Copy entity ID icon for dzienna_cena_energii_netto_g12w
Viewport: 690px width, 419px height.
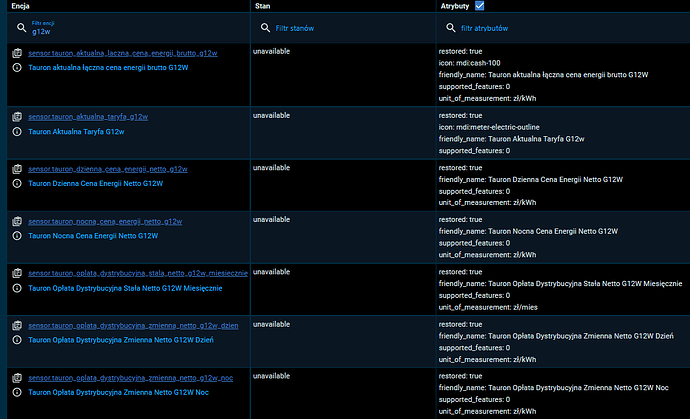tap(17, 169)
